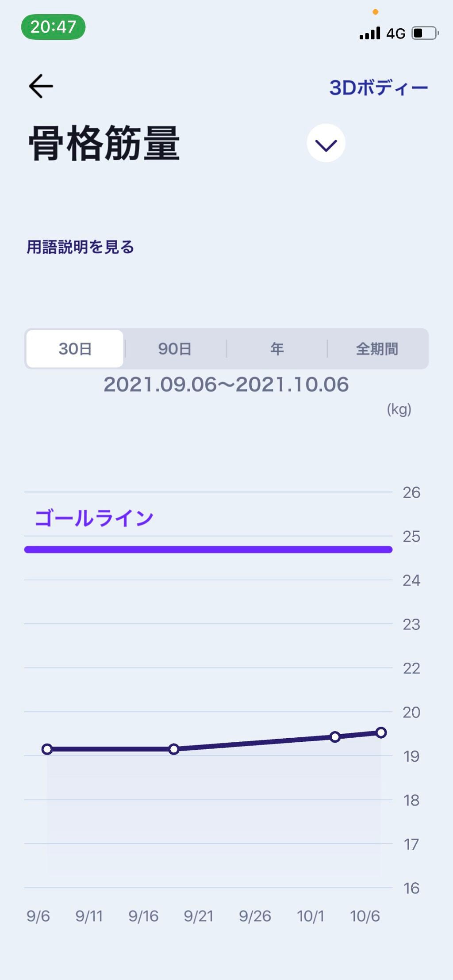453x980 pixels.
Task: Show the 全期間 period tab
Action: pyautogui.click(x=377, y=349)
